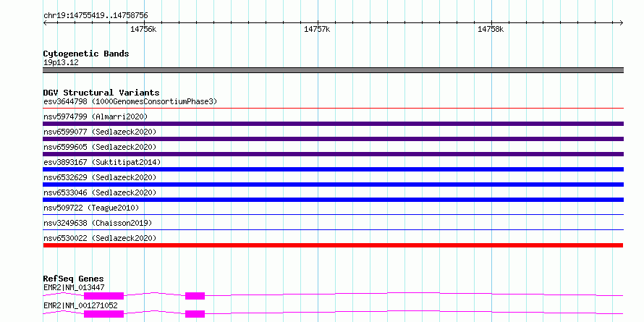Click the 14756k ruler tick label
This screenshot has height=322, width=644.
pos(143,29)
